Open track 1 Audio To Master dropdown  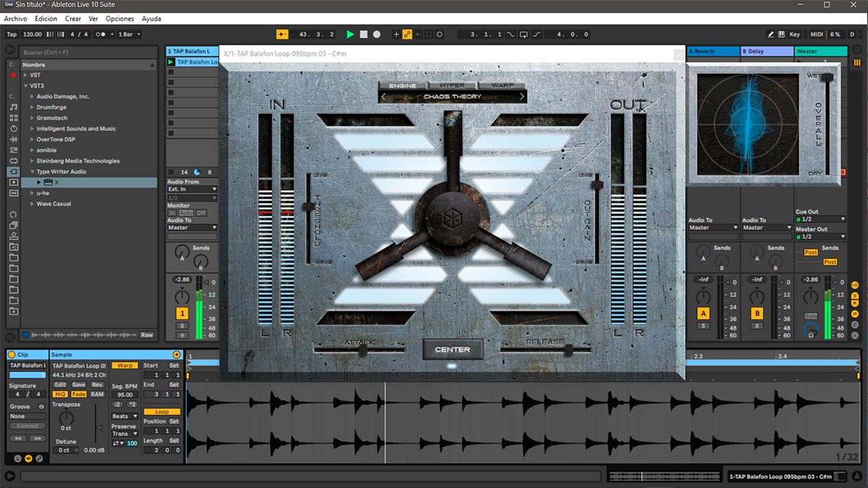click(x=192, y=228)
